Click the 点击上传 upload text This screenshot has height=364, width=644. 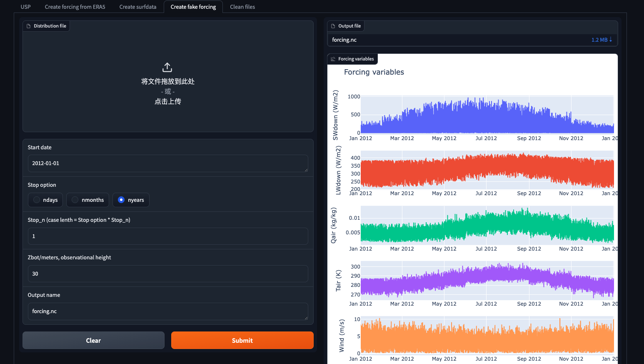coord(168,101)
